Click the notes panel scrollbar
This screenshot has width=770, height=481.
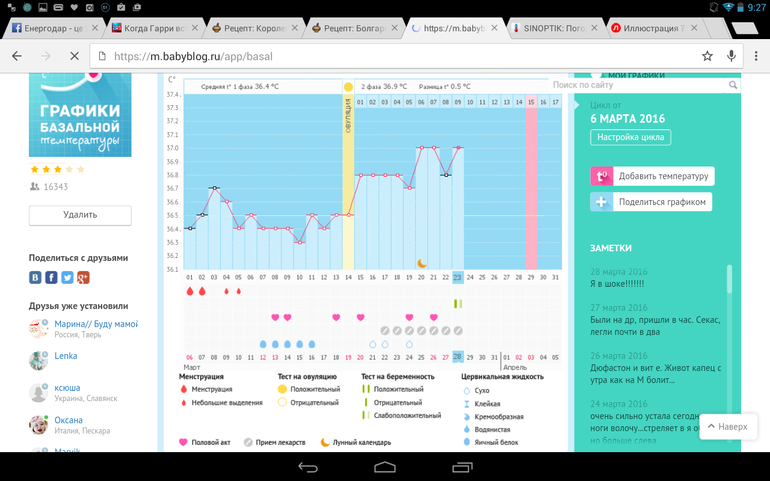tap(729, 292)
